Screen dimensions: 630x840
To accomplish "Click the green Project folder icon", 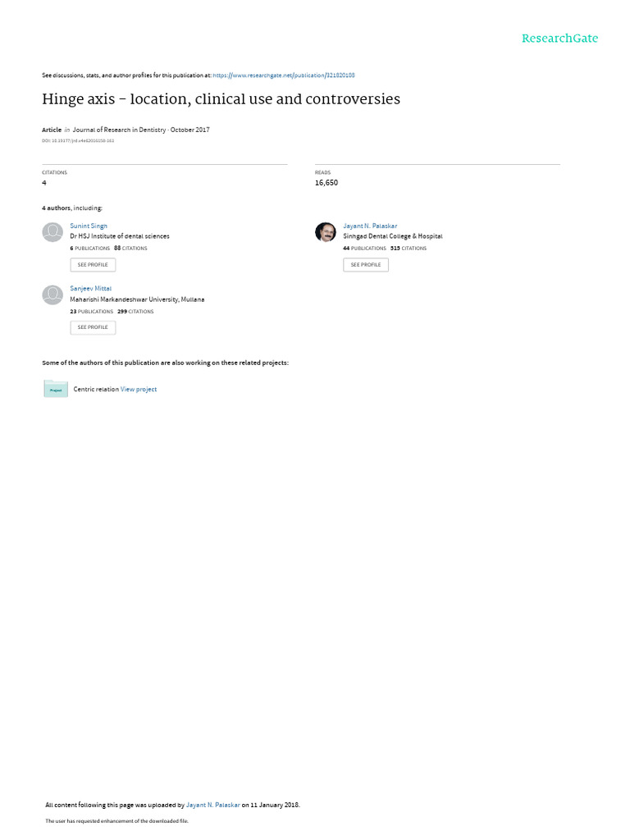I will click(x=56, y=389).
